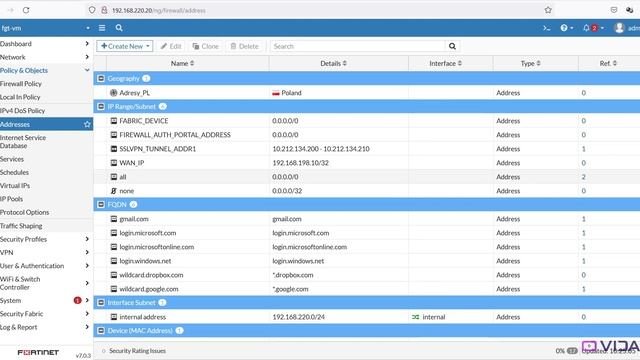Sort table by Type column
640x360 pixels.
coord(531,63)
